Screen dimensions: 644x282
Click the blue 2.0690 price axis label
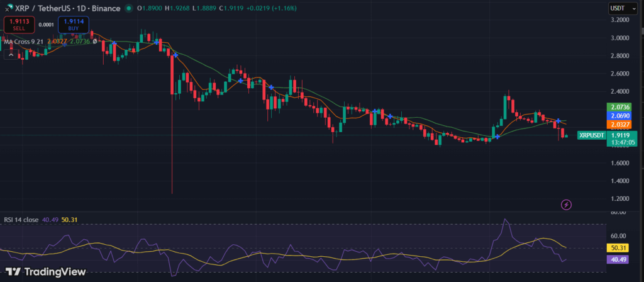(618, 116)
